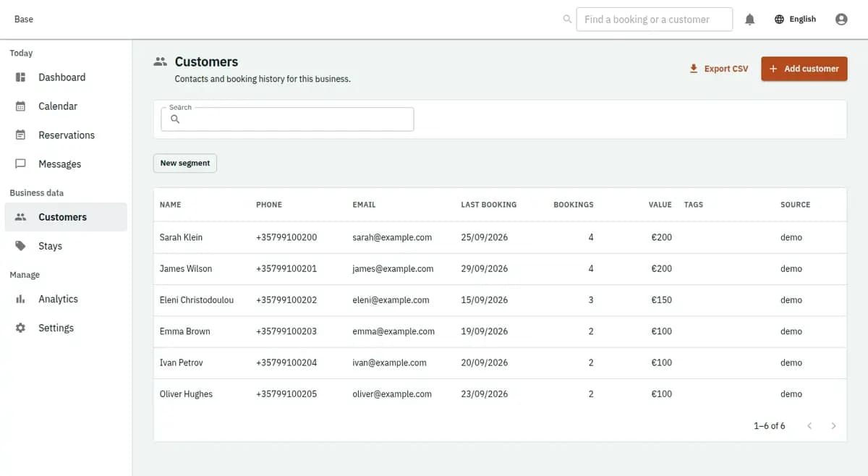Open James Wilson customer row
Image resolution: width=868 pixels, height=476 pixels.
500,268
